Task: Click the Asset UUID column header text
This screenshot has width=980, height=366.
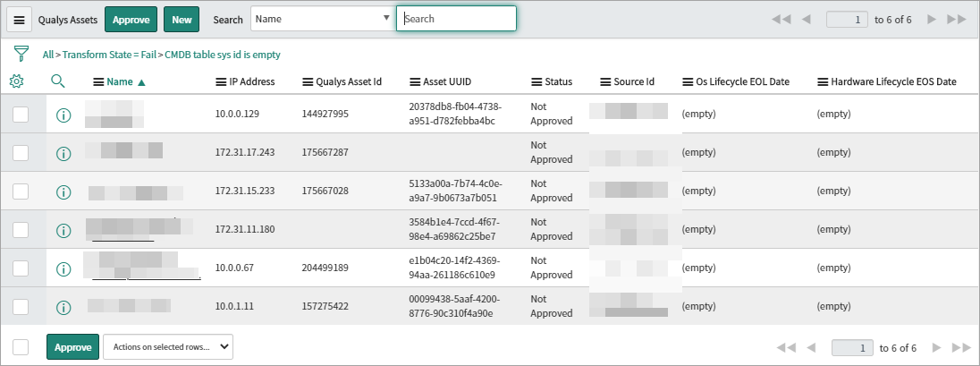Action: 447,82
